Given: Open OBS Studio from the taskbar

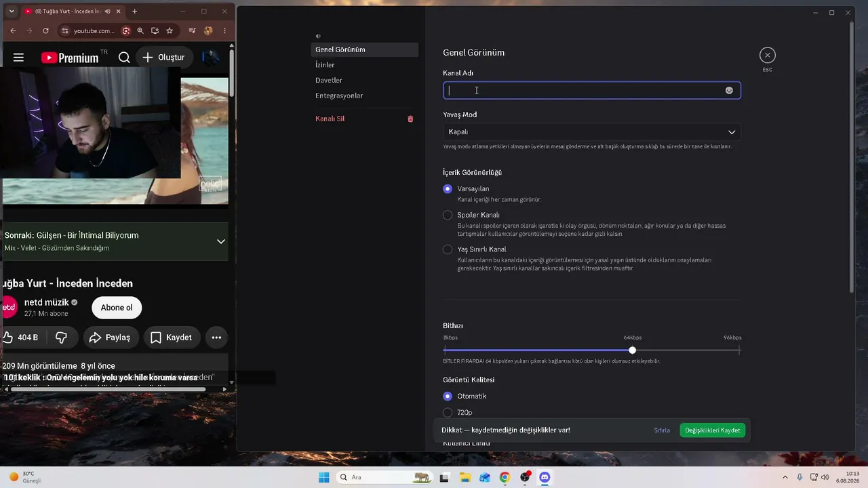Looking at the screenshot, I should [x=525, y=477].
